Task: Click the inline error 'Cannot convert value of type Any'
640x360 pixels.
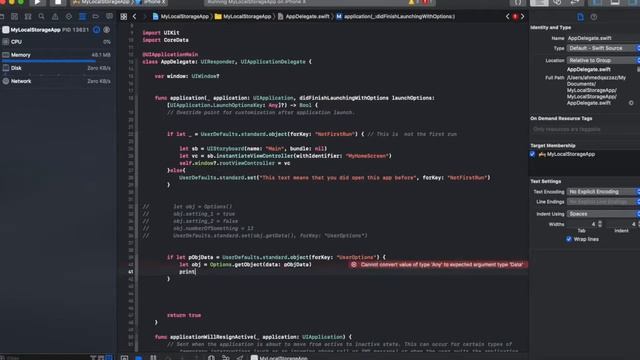Action: click(x=438, y=264)
